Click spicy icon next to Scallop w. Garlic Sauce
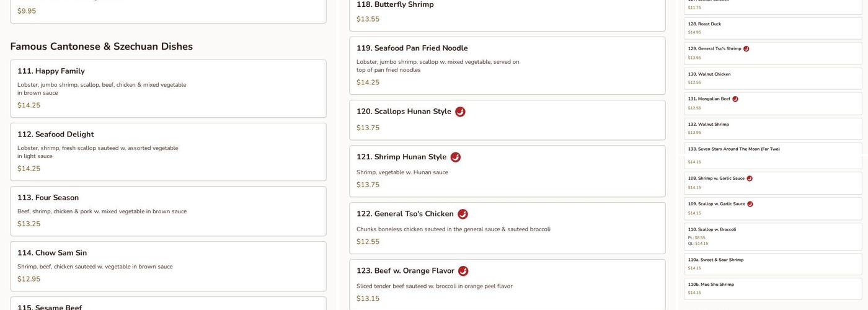 coord(750,204)
